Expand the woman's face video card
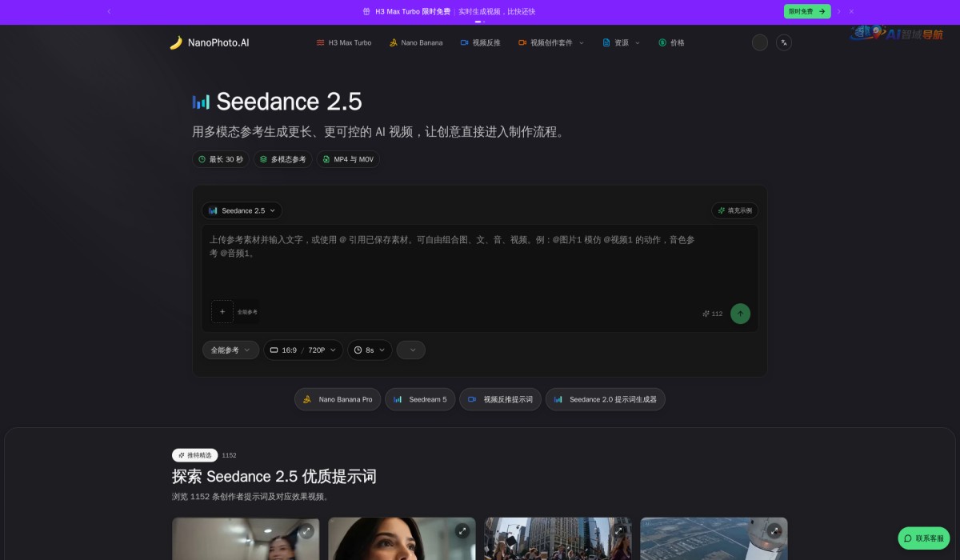The width and height of the screenshot is (960, 560). pos(462,530)
